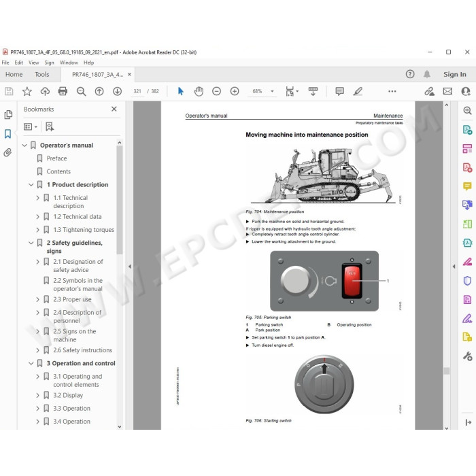This screenshot has width=476, height=476.
Task: Open Protect shield tool in right pane
Action: tap(467, 280)
